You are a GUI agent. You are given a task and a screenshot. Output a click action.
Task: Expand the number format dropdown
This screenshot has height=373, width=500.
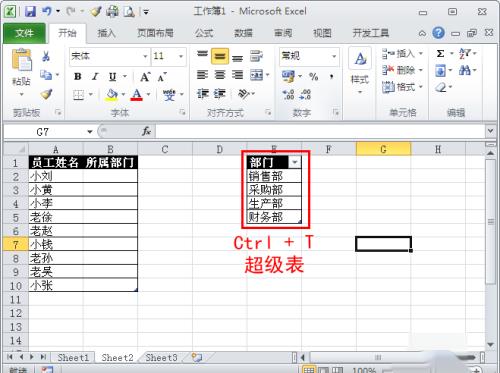tap(334, 56)
